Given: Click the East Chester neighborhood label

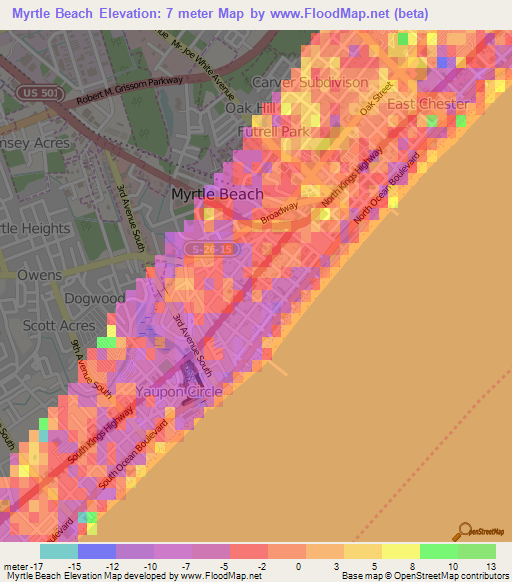Looking at the screenshot, I should tap(428, 104).
